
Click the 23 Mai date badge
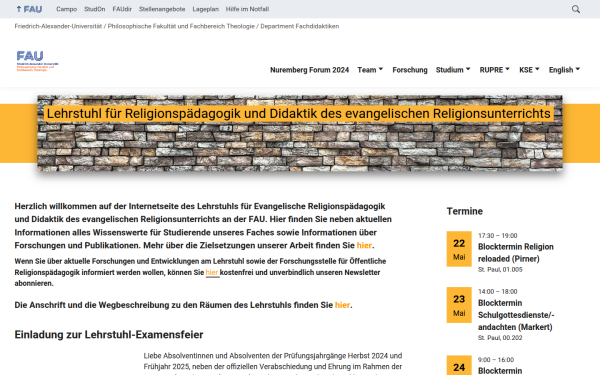[459, 305]
